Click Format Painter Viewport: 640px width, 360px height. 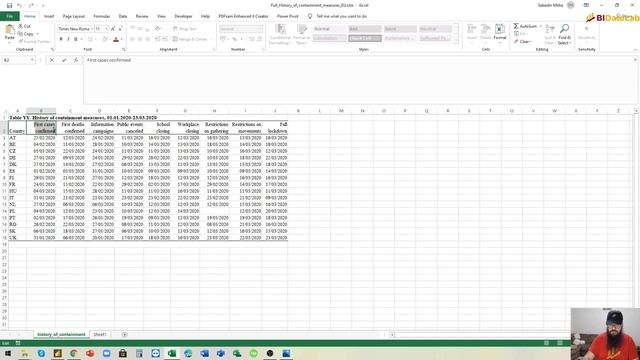pos(34,42)
